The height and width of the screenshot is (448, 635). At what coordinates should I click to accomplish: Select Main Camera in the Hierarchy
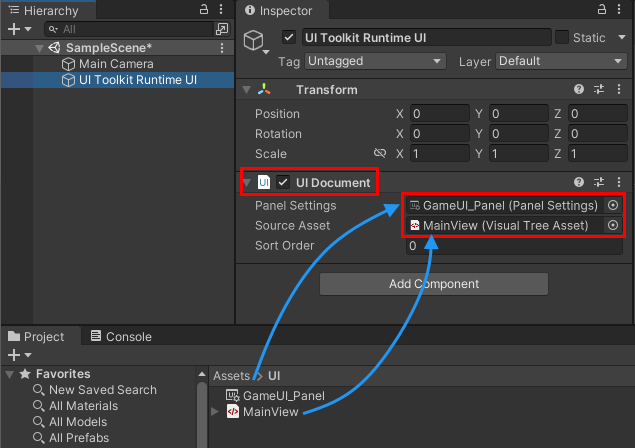click(116, 64)
